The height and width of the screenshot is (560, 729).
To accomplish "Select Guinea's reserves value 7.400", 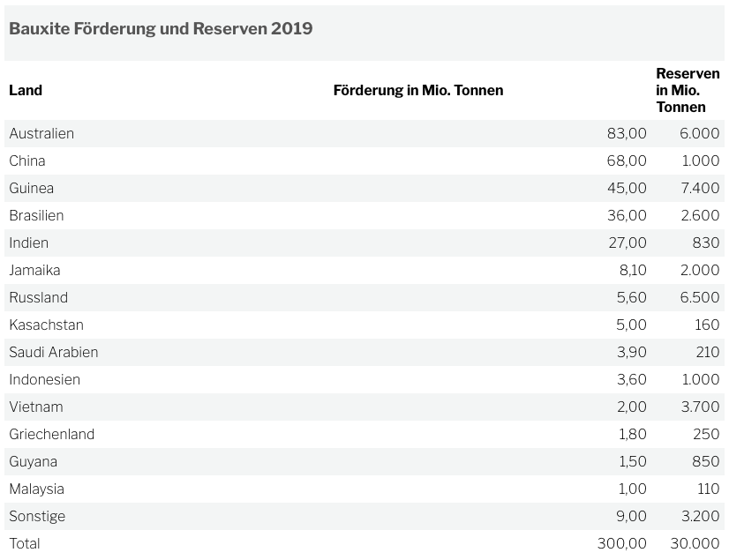I will [700, 189].
